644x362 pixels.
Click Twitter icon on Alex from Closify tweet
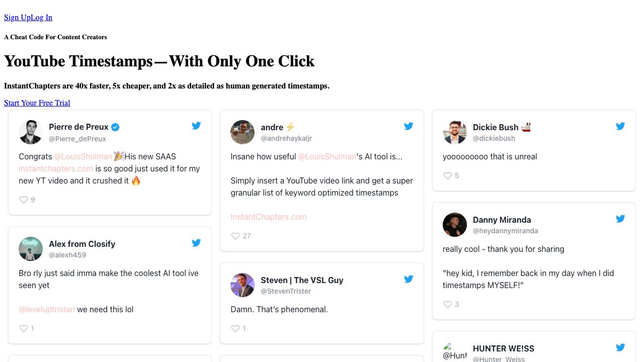point(196,243)
